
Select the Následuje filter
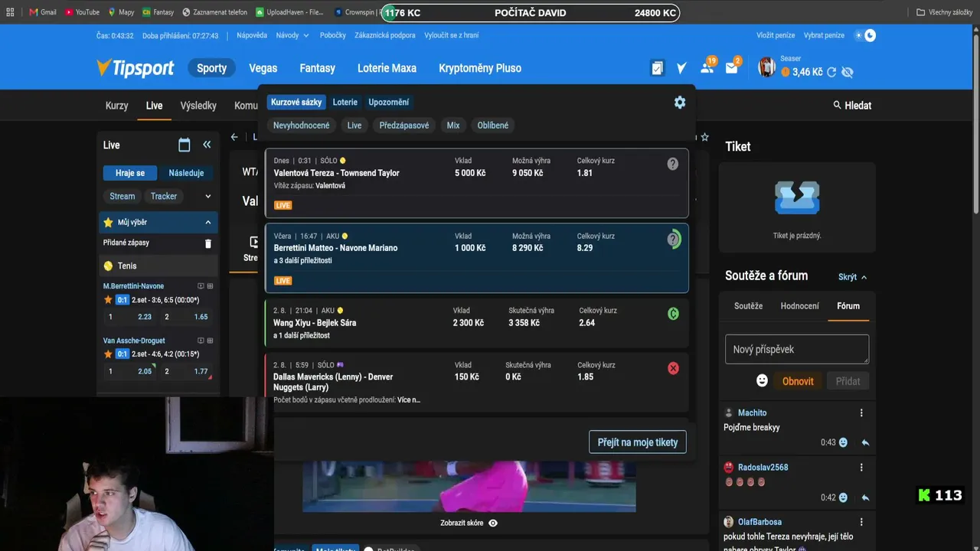point(187,173)
